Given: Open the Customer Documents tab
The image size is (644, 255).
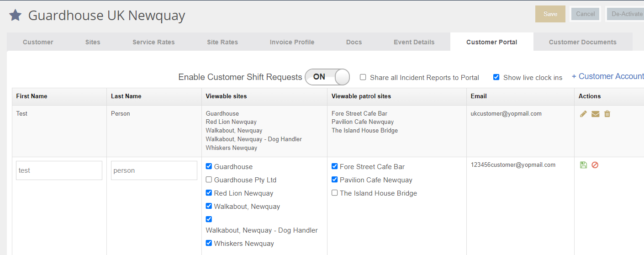Looking at the screenshot, I should [x=583, y=42].
